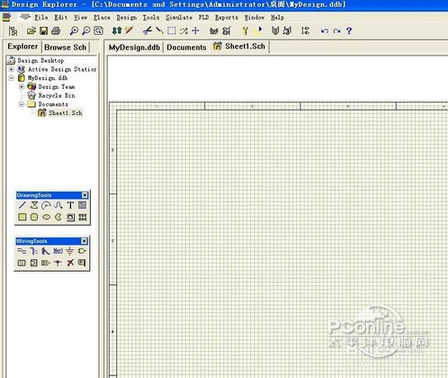Switch to the Browse Sch tab
This screenshot has height=378, width=448.
[x=65, y=47]
